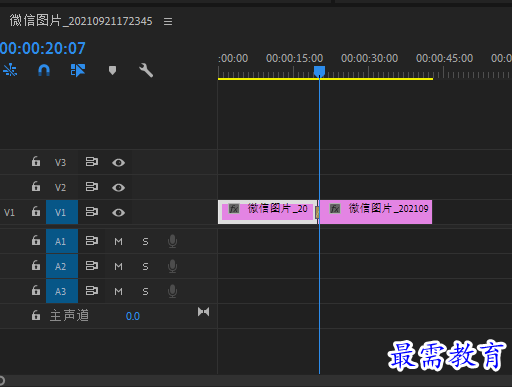This screenshot has height=387, width=512.
Task: Solo track A3
Action: (145, 292)
